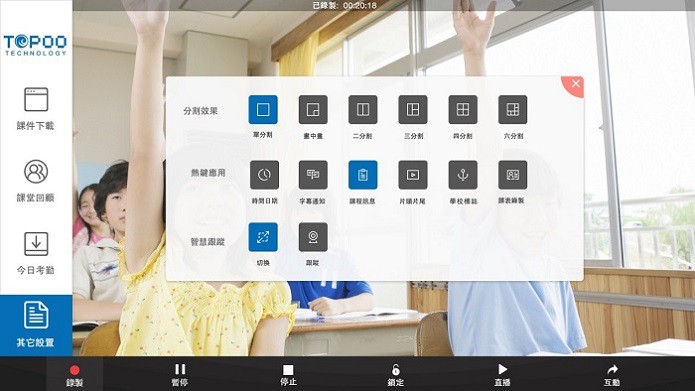
Task: Open the 課表錄製 schedule recording option
Action: [513, 175]
